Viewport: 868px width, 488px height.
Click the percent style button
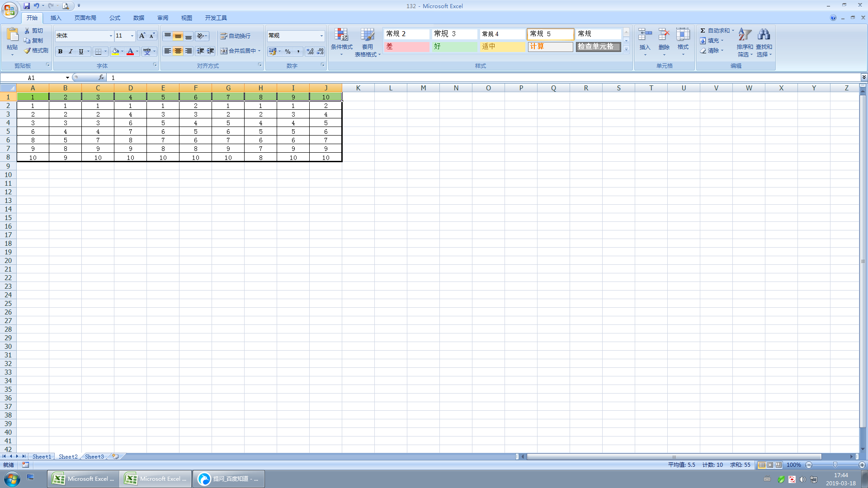pos(288,52)
